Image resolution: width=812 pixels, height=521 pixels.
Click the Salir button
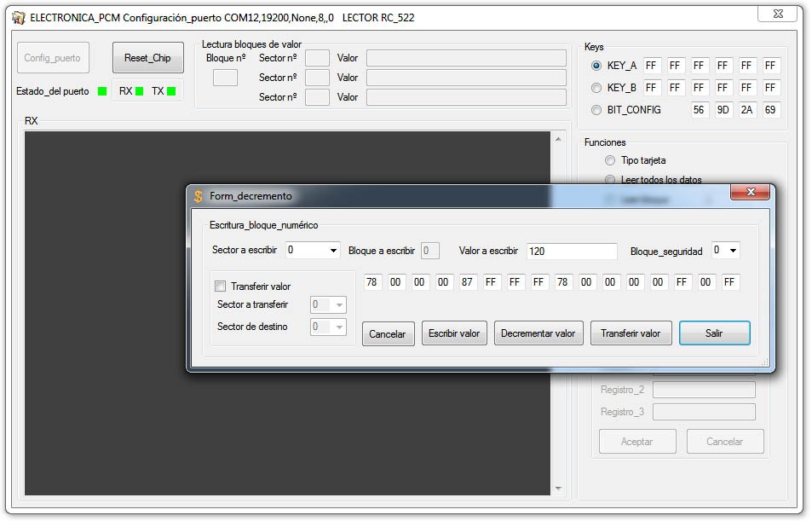point(714,333)
